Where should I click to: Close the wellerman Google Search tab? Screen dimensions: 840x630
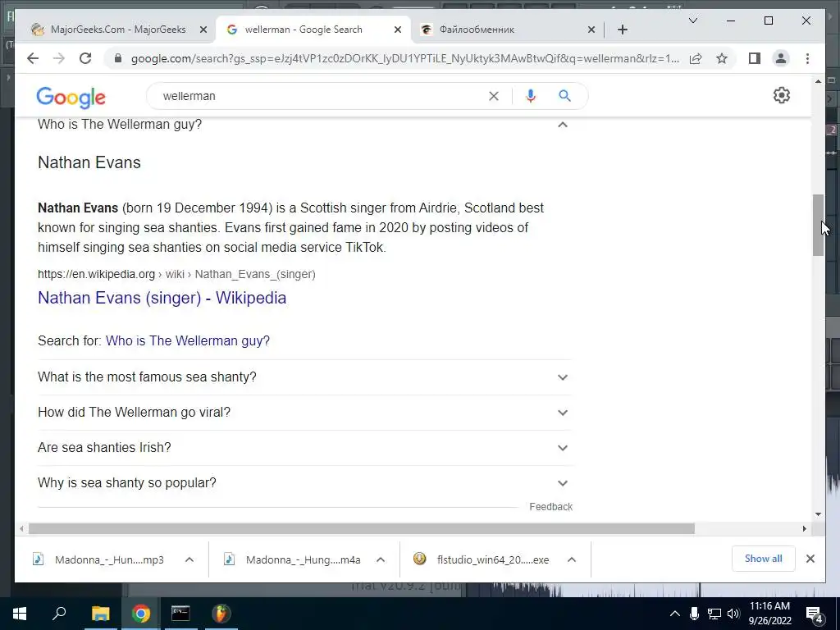point(398,30)
